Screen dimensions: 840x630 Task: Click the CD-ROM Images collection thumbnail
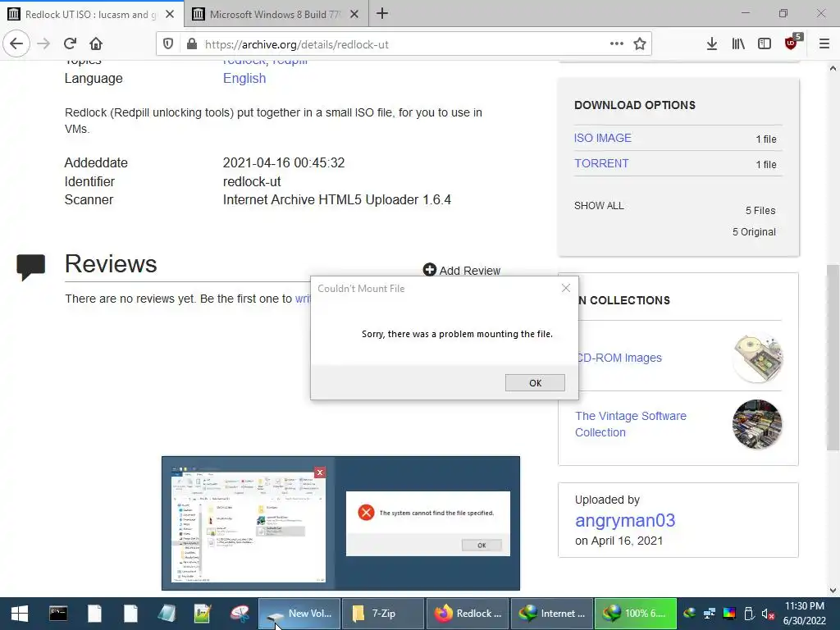coord(757,358)
